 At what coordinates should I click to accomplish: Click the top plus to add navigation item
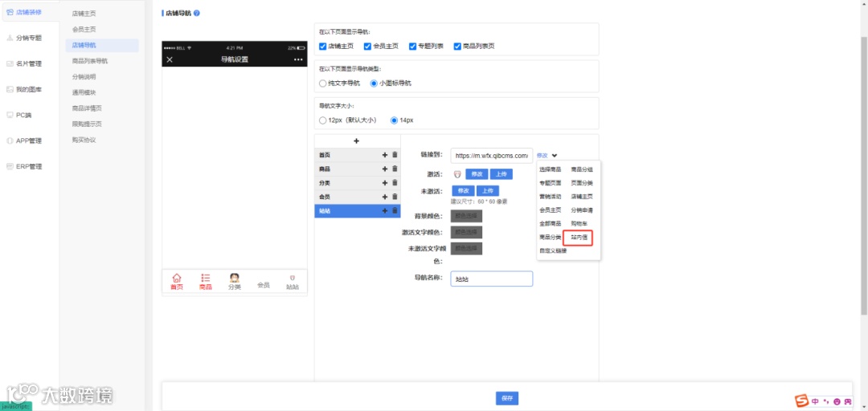pos(356,141)
